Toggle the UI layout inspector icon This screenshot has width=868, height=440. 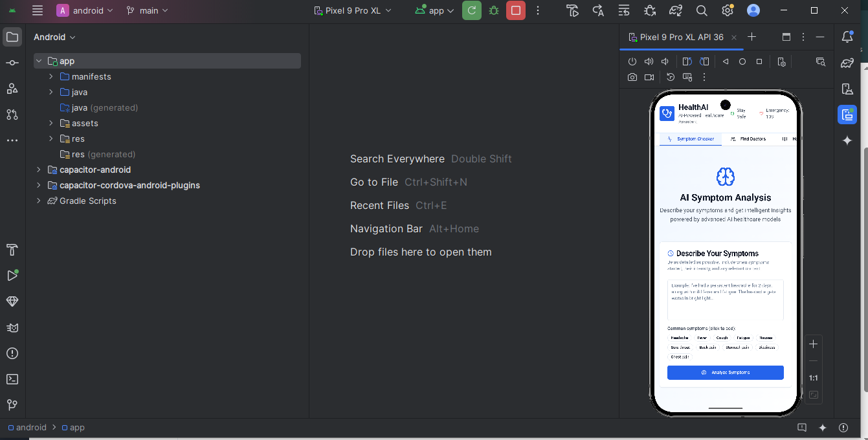(x=821, y=61)
